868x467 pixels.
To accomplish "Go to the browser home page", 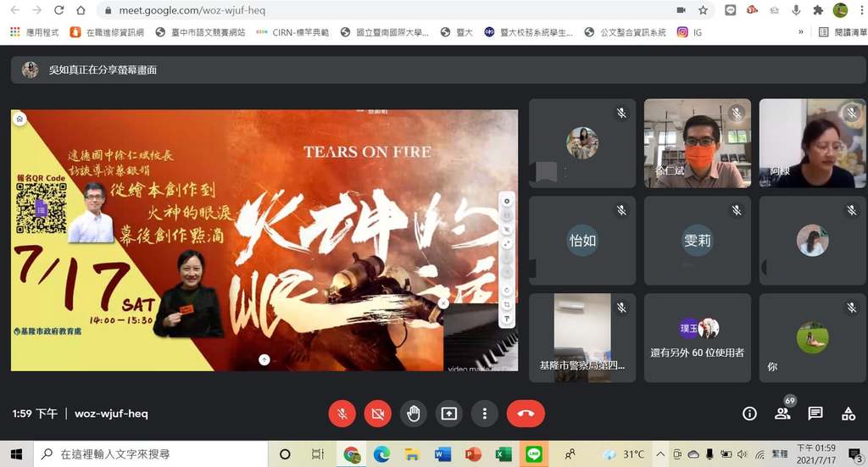I will 81,10.
